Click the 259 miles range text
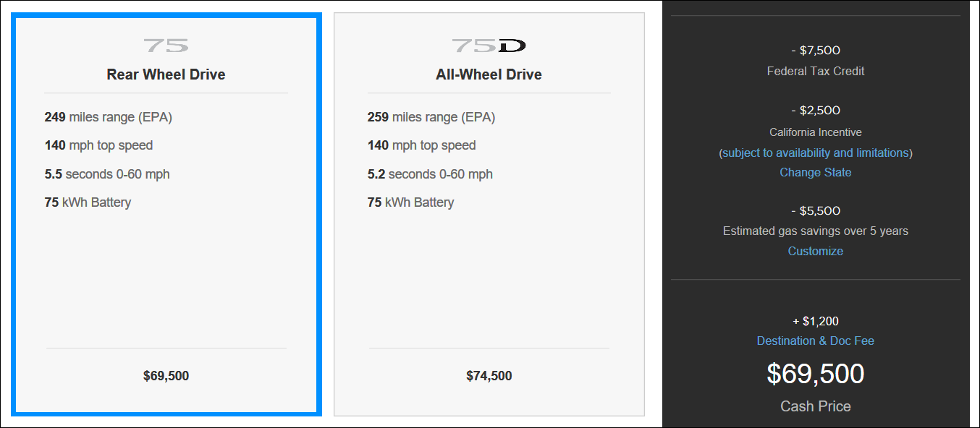 [x=431, y=117]
